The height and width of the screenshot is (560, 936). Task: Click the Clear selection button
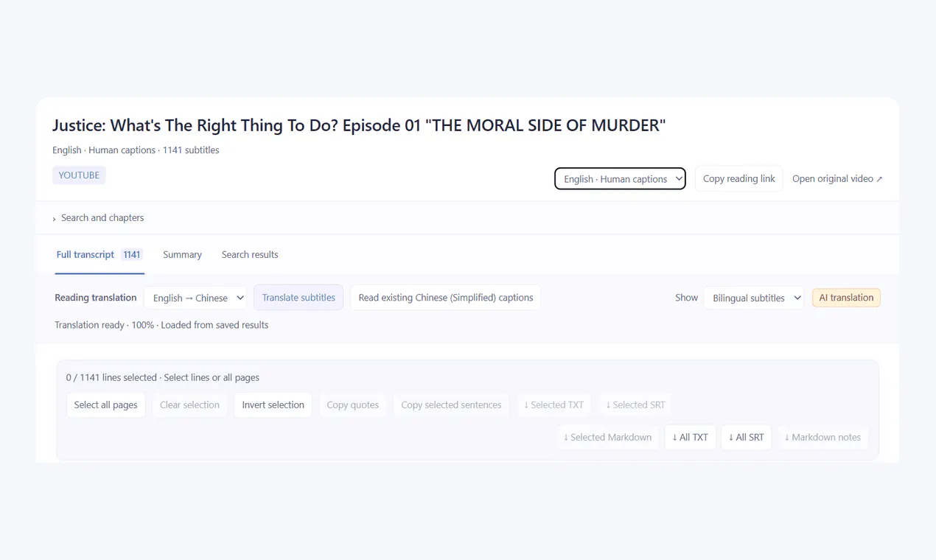tap(189, 405)
